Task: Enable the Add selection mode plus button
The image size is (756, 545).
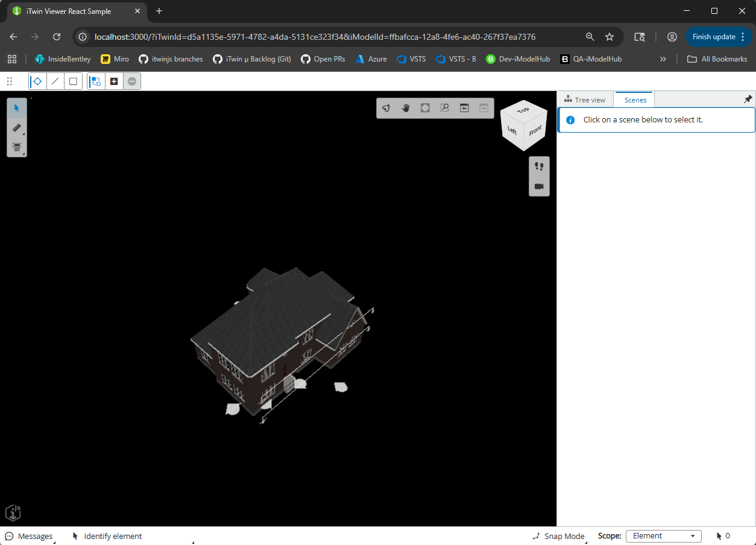Action: (x=114, y=81)
